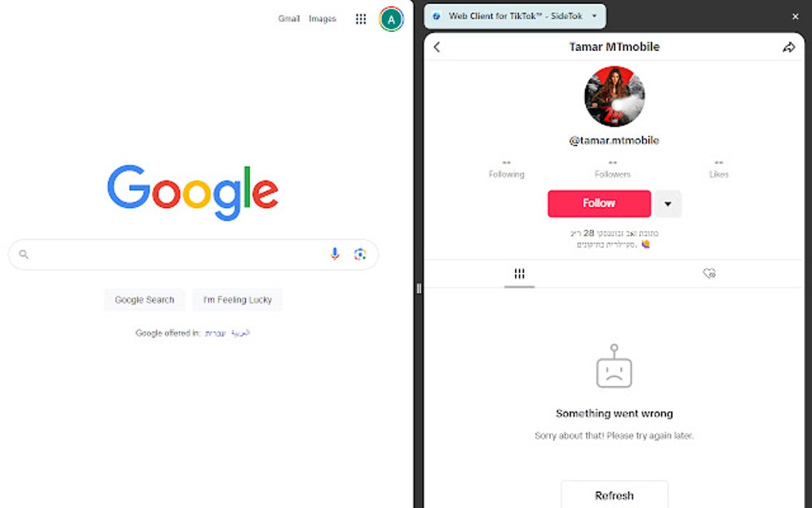Switch to the liked videos tab
Viewport: 812px width, 508px height.
pyautogui.click(x=709, y=273)
